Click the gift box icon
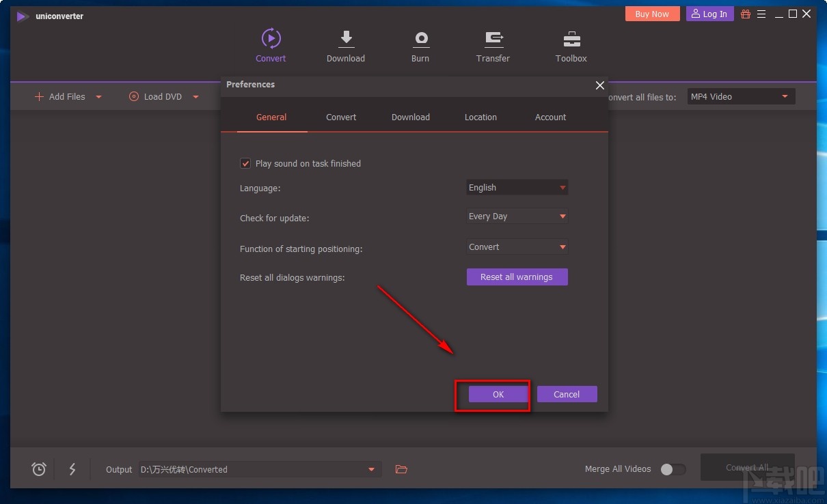 [746, 14]
